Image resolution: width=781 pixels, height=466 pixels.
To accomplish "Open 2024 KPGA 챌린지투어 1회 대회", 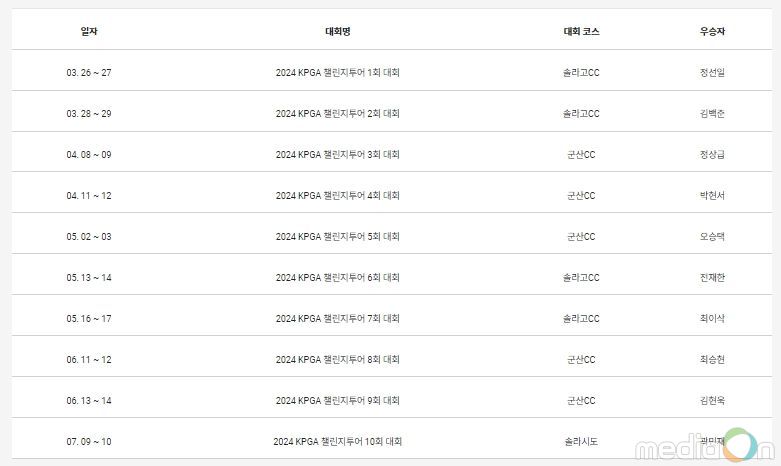I will click(338, 73).
